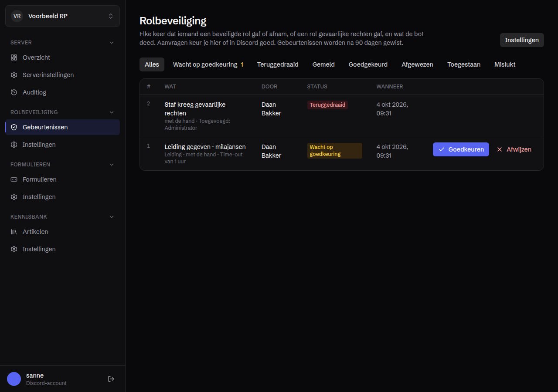Click the red Teruggedraaid status badge
This screenshot has width=558, height=392.
pos(327,105)
